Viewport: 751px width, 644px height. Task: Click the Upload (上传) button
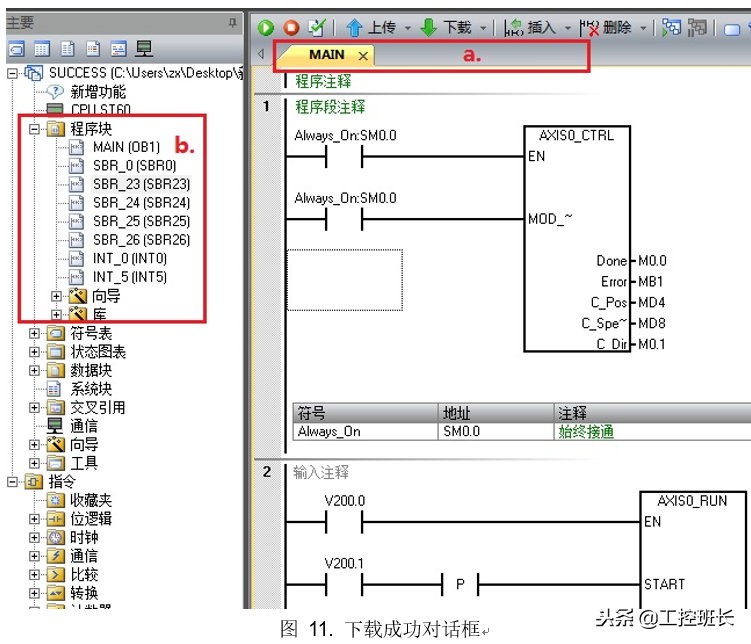[371, 28]
